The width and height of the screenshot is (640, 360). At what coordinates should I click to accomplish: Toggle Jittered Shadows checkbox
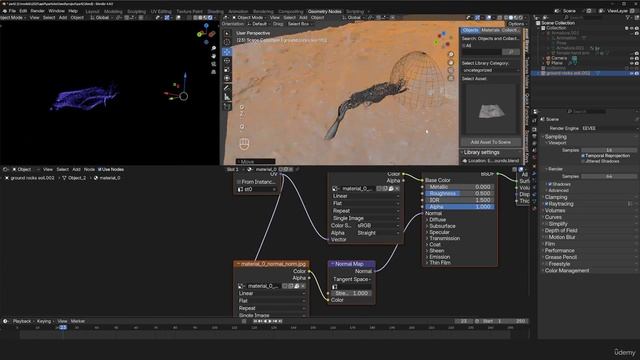tap(583, 161)
